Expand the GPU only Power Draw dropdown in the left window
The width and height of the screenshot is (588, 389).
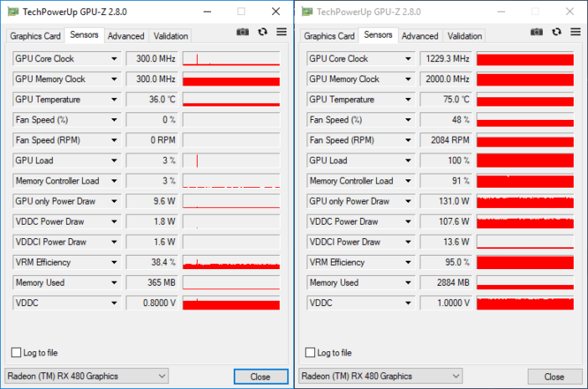pyautogui.click(x=114, y=201)
